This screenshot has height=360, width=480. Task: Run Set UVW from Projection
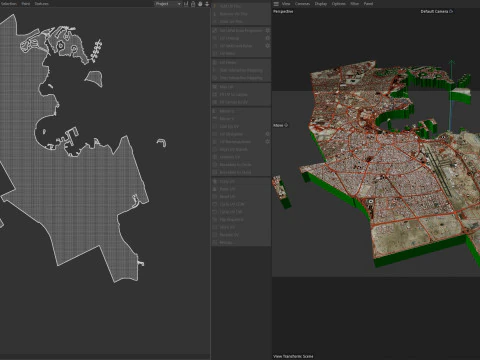click(238, 30)
